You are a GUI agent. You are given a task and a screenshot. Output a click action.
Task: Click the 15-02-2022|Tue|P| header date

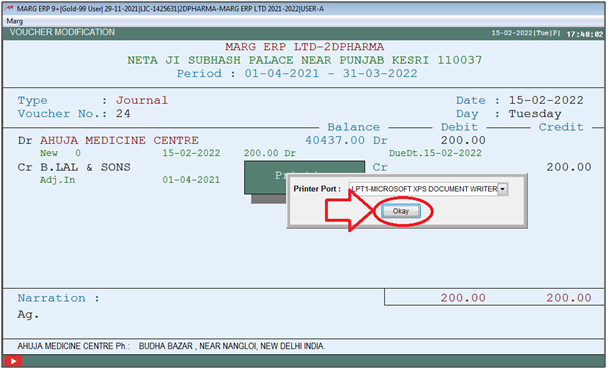pos(526,33)
